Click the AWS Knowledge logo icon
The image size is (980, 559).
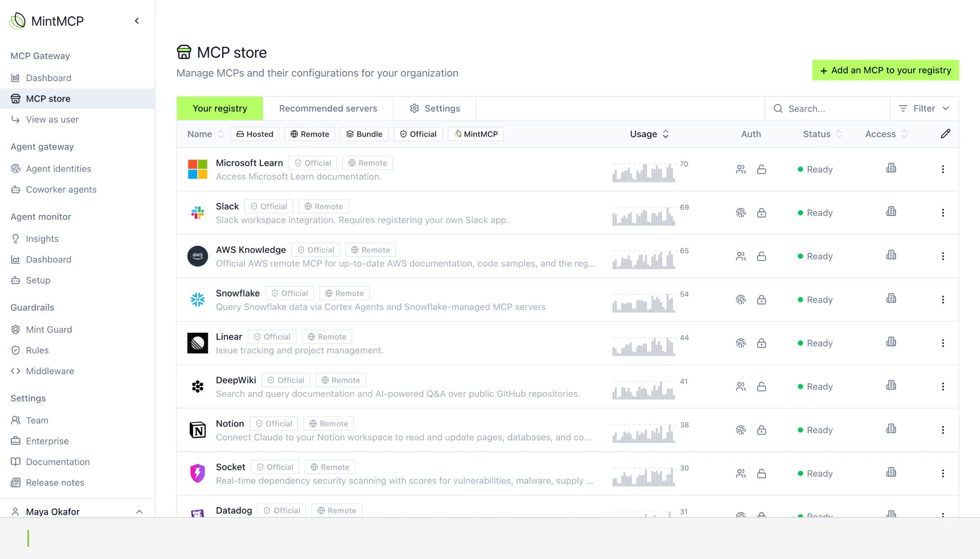[x=197, y=256]
